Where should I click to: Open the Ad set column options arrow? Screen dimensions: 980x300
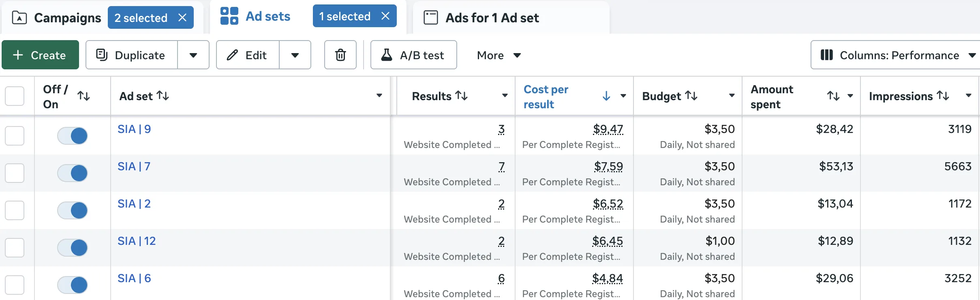379,96
